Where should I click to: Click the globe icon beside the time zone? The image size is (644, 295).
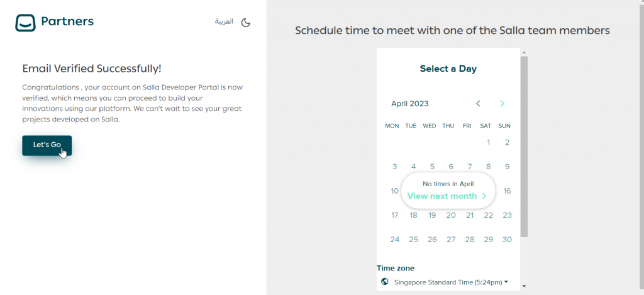point(384,282)
